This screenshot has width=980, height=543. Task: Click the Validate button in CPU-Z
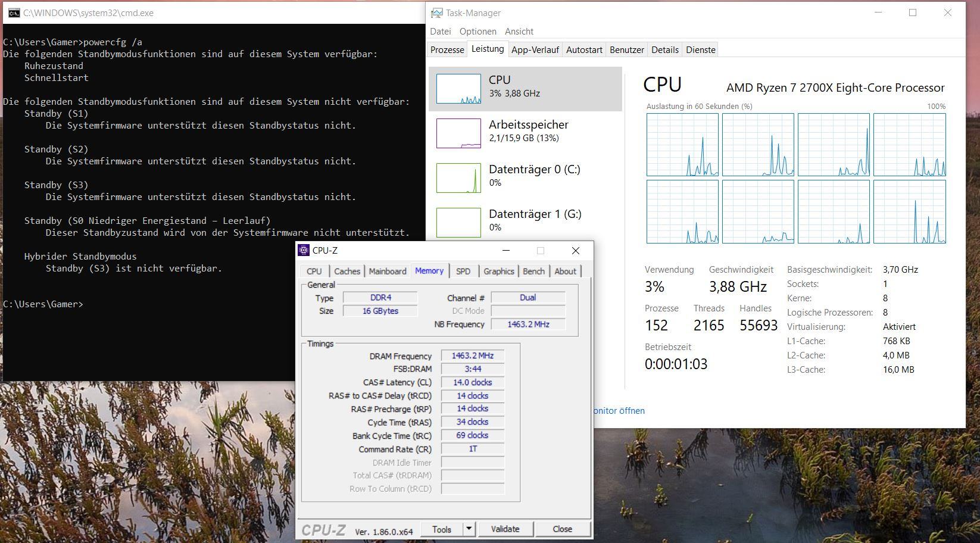point(505,529)
